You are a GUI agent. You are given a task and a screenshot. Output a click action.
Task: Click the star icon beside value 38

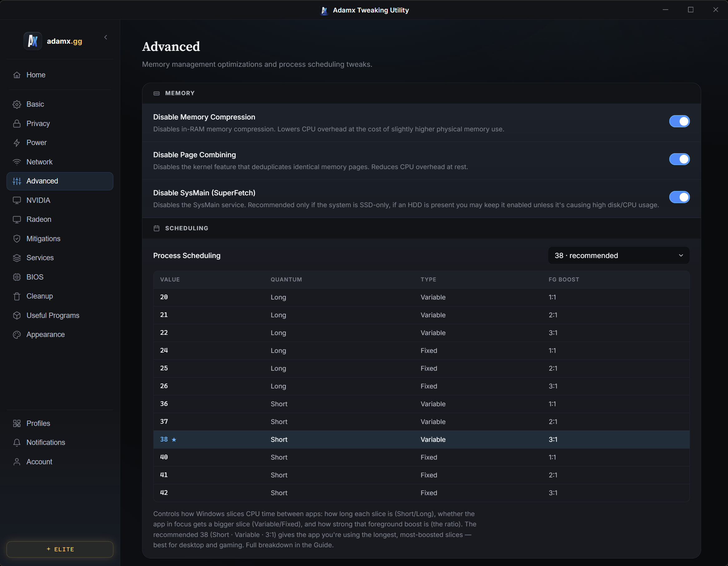point(174,440)
